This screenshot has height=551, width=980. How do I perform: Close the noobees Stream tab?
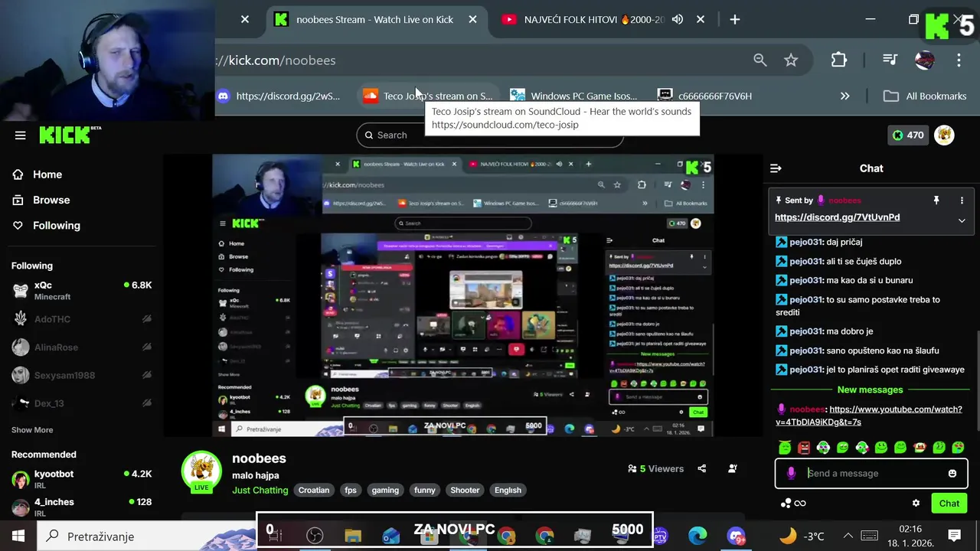pos(473,19)
